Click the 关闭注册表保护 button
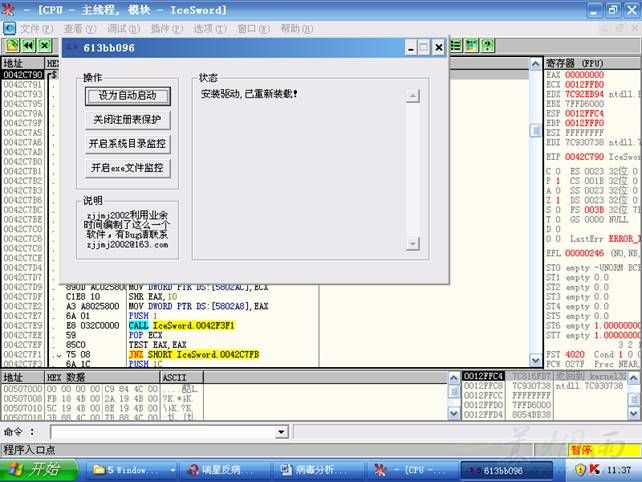Image resolution: width=642 pixels, height=482 pixels. (x=128, y=120)
